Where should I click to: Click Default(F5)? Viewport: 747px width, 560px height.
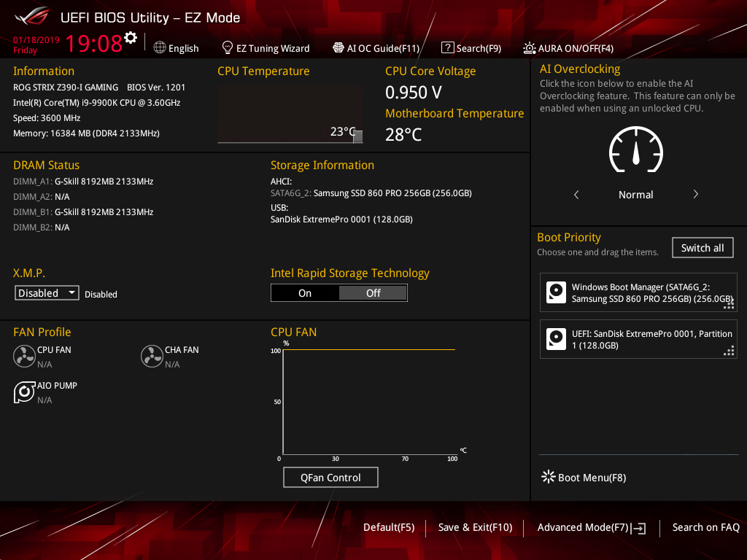(389, 527)
